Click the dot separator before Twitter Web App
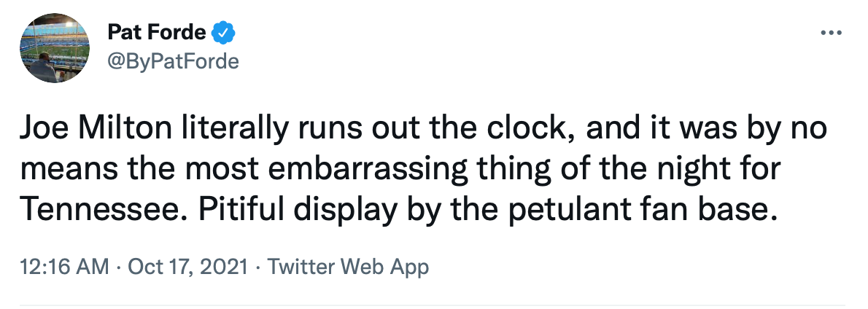 [x=258, y=267]
